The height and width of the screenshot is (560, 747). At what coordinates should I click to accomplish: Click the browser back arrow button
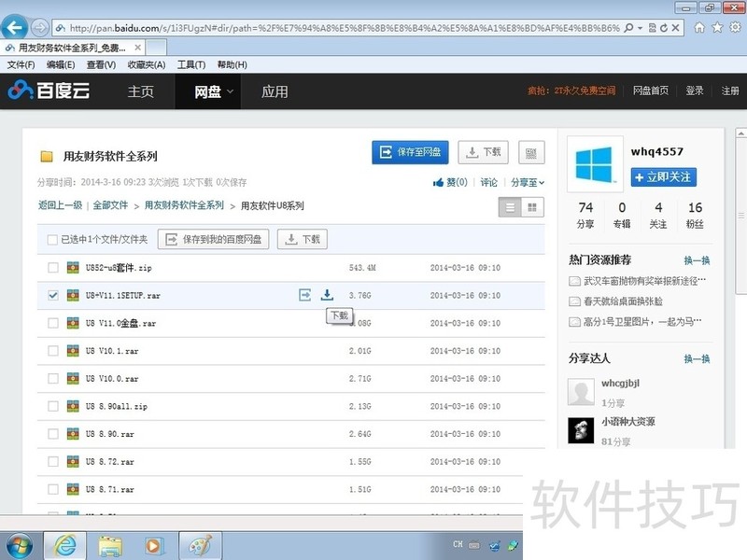point(15,28)
